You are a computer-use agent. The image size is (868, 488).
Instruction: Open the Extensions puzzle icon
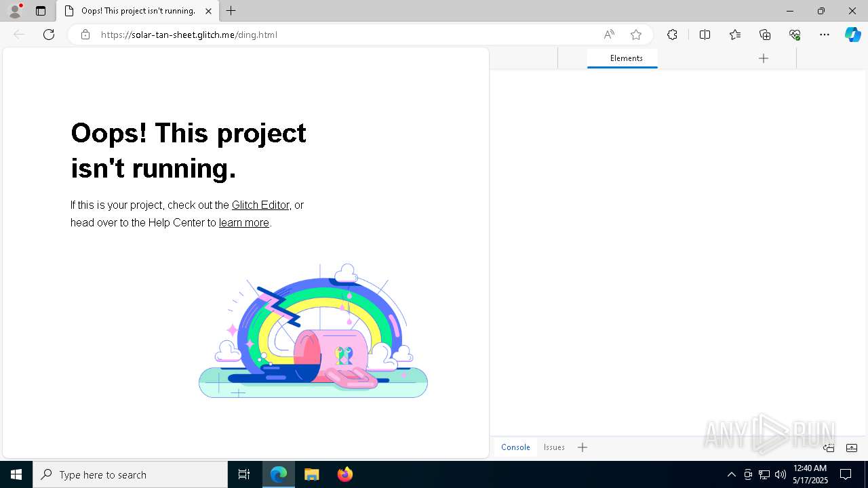(x=672, y=35)
